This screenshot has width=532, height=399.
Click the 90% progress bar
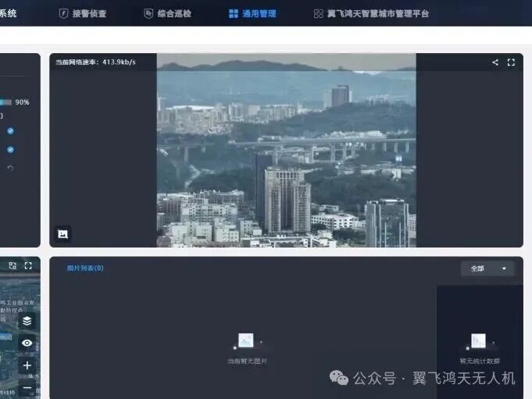click(x=5, y=102)
